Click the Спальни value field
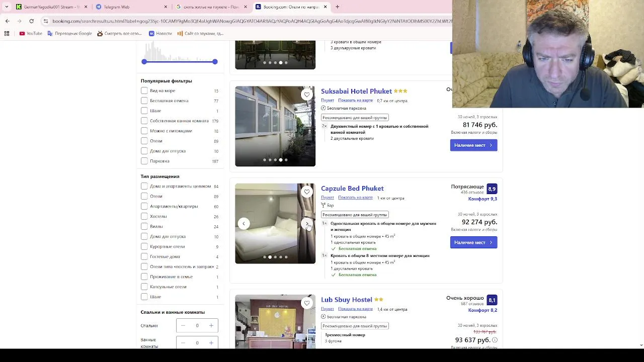Viewport: 644px width, 362px height. 197,326
